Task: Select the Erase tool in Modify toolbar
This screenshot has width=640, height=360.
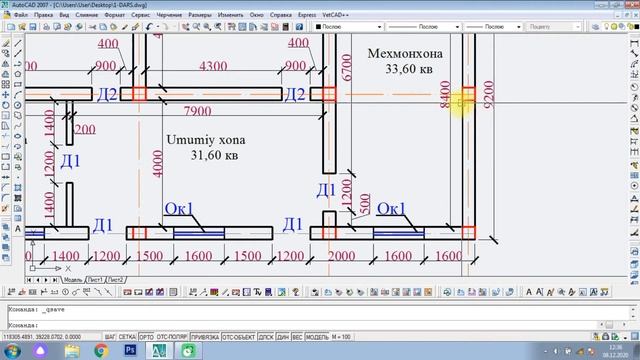Action: coord(6,43)
